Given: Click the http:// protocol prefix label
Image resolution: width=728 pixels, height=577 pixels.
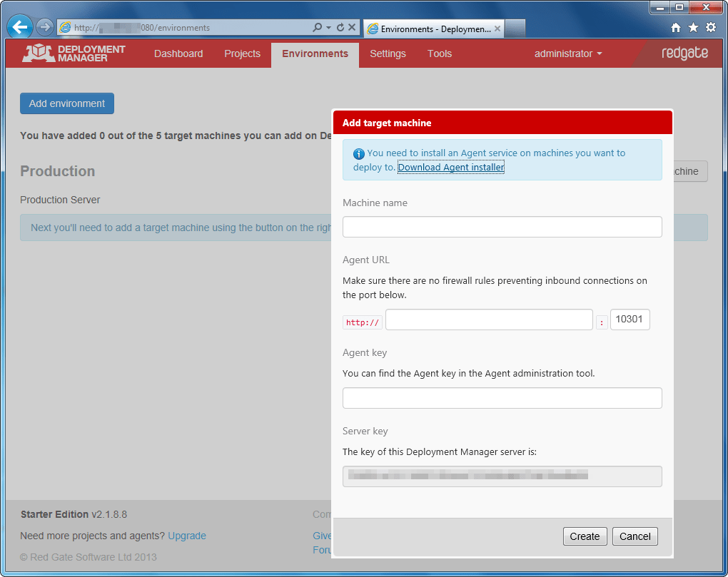Looking at the screenshot, I should coord(362,322).
